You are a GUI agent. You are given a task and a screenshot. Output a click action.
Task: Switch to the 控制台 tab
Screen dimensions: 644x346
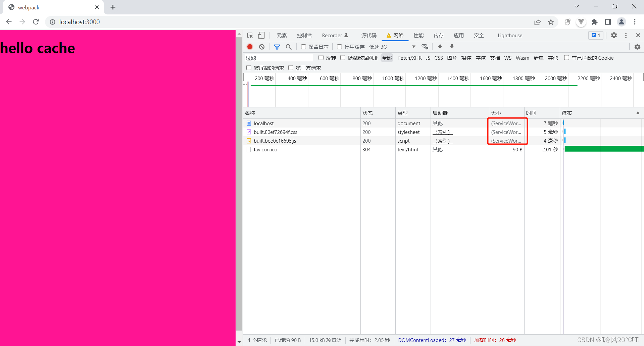[304, 35]
